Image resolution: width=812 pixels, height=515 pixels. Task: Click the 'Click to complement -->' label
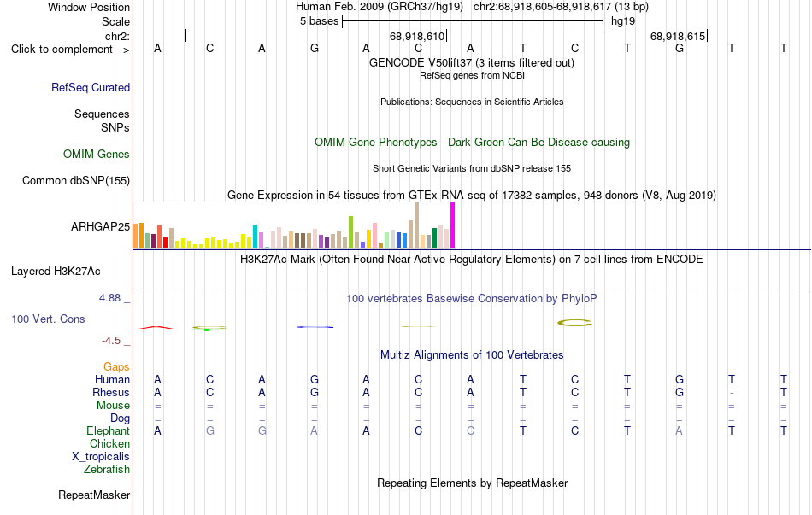point(70,50)
